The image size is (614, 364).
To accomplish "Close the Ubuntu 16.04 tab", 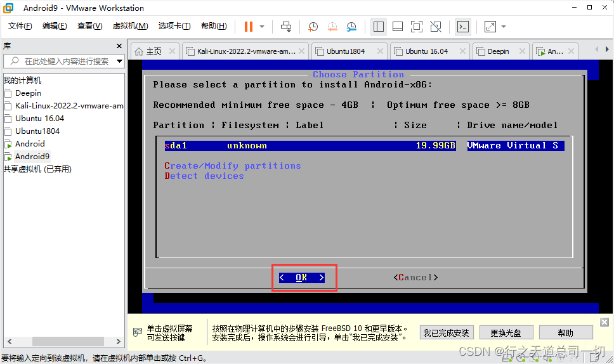I will tap(462, 51).
